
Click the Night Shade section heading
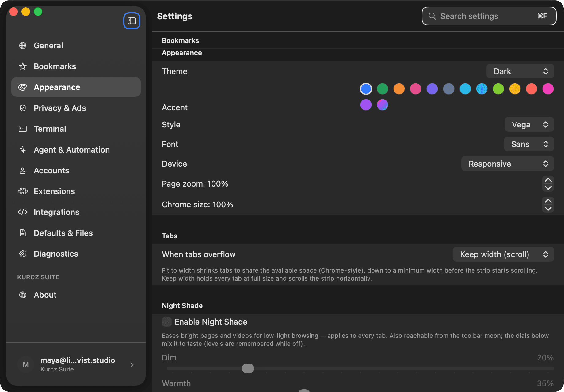pos(182,306)
